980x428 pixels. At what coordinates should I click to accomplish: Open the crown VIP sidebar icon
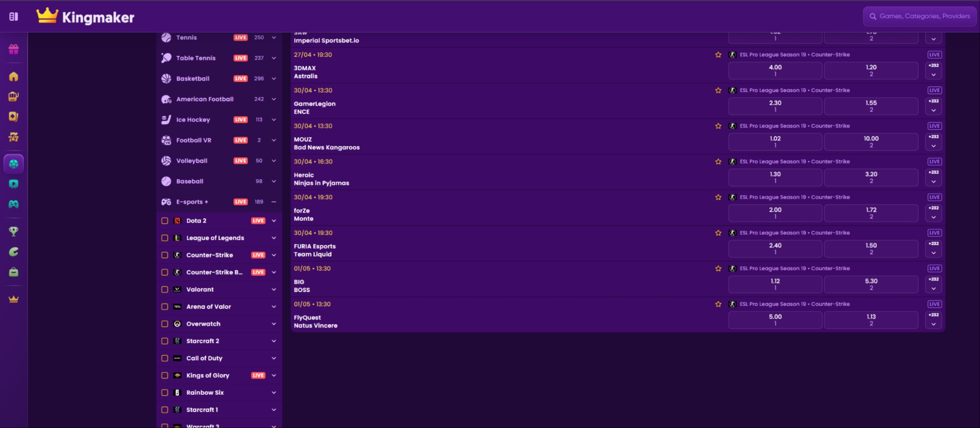coord(14,299)
